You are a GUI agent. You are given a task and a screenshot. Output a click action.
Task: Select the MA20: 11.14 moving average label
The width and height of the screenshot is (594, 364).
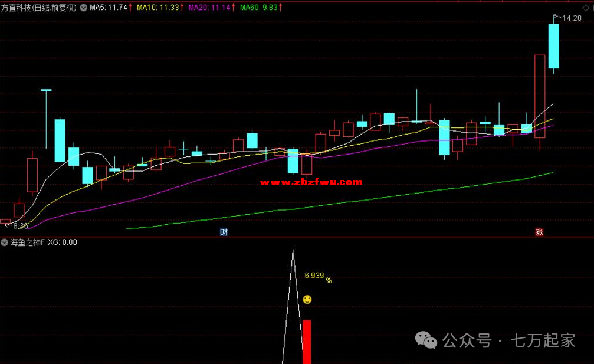[x=209, y=8]
